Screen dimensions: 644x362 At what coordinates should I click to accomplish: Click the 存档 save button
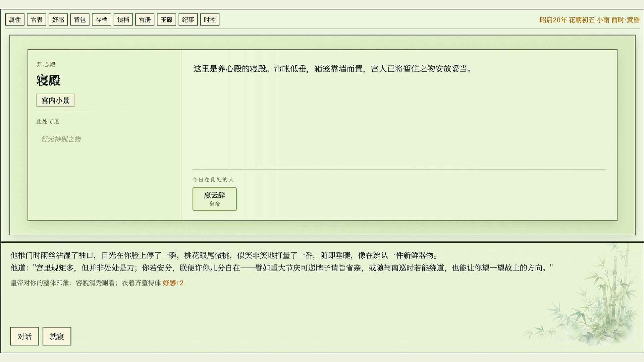tap(101, 20)
